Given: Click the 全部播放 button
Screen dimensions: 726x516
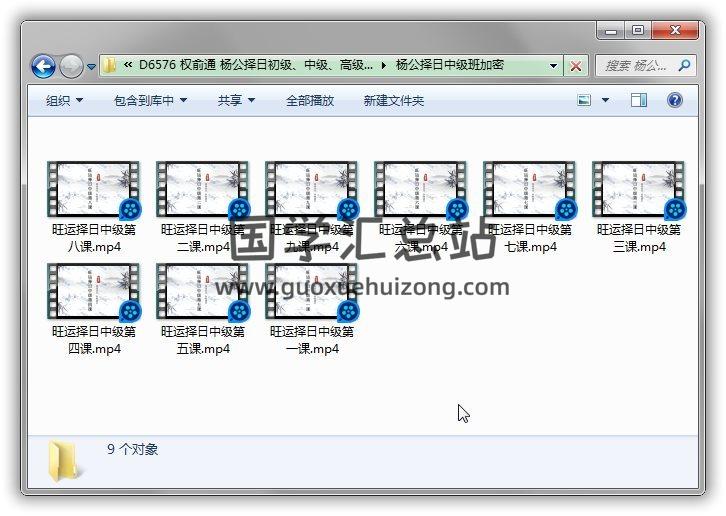Looking at the screenshot, I should pos(310,100).
